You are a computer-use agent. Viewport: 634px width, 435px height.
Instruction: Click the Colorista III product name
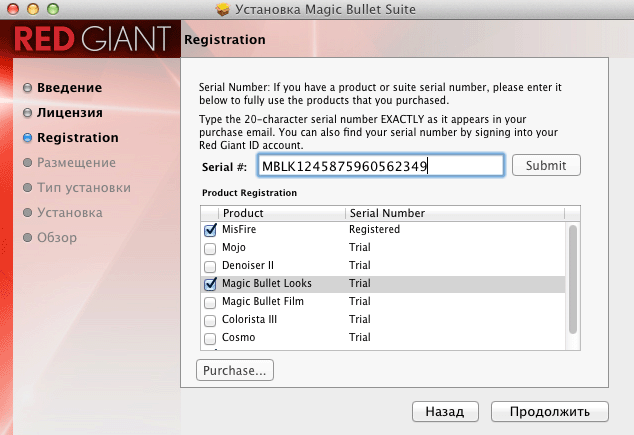(249, 319)
